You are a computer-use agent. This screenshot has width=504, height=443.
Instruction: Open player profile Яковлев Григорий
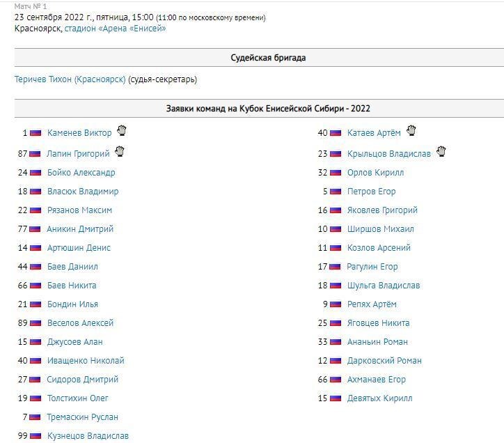[x=382, y=210]
